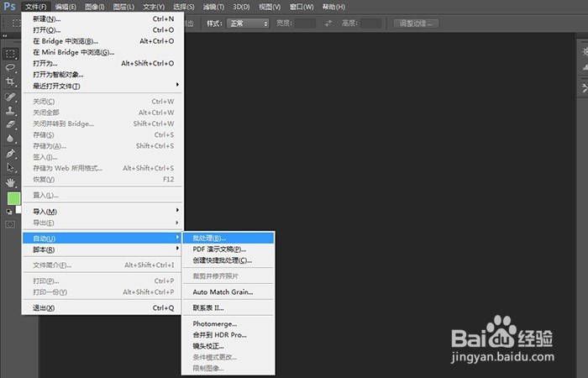Viewport: 588px width, 378px height.
Task: Click the highlighted 自动(U) entry
Action: coord(102,238)
